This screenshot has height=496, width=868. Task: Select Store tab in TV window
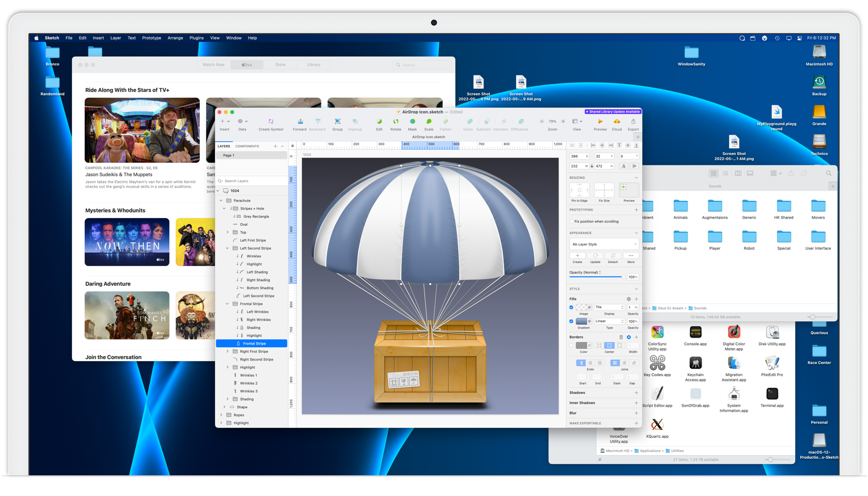[280, 65]
